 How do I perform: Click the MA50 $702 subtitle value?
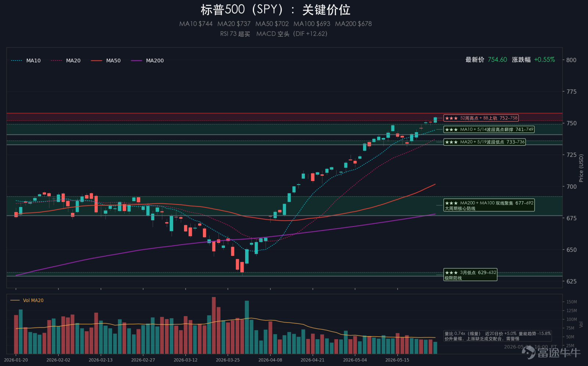click(x=272, y=24)
